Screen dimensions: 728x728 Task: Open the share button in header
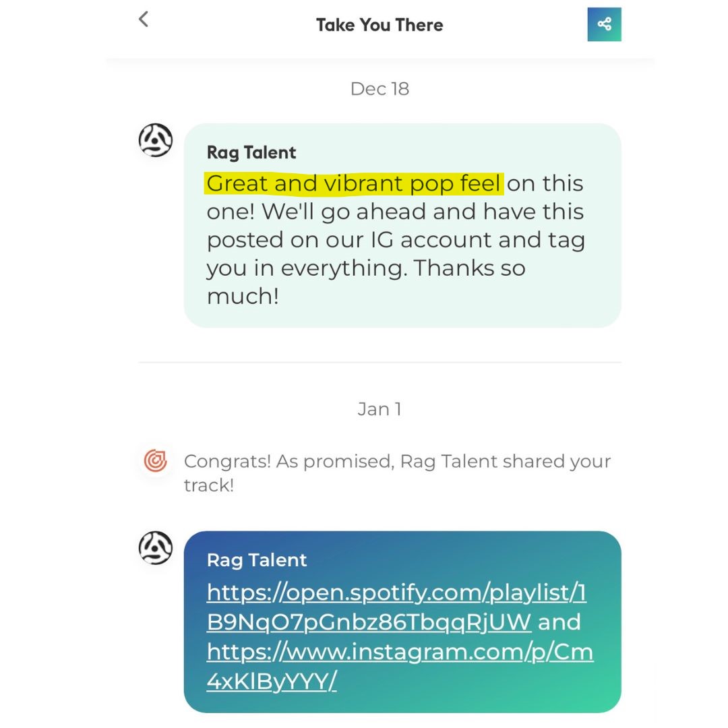pos(604,24)
